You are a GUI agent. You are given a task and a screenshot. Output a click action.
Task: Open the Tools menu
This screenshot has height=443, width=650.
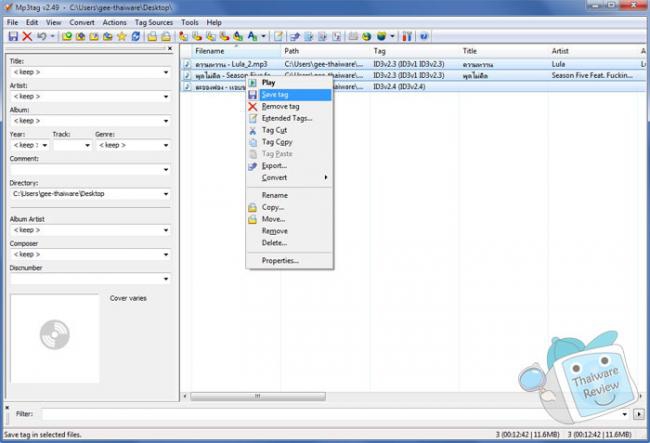point(190,22)
